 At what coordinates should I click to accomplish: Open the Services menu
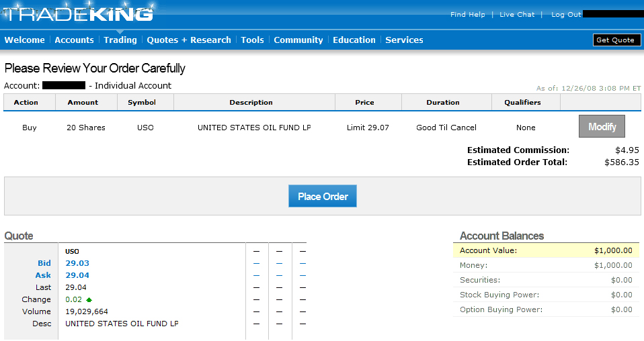click(404, 40)
